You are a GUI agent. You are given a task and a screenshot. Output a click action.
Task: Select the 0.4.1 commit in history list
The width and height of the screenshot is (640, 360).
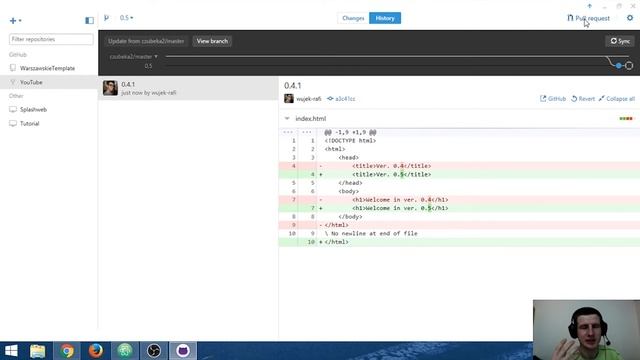click(x=189, y=88)
